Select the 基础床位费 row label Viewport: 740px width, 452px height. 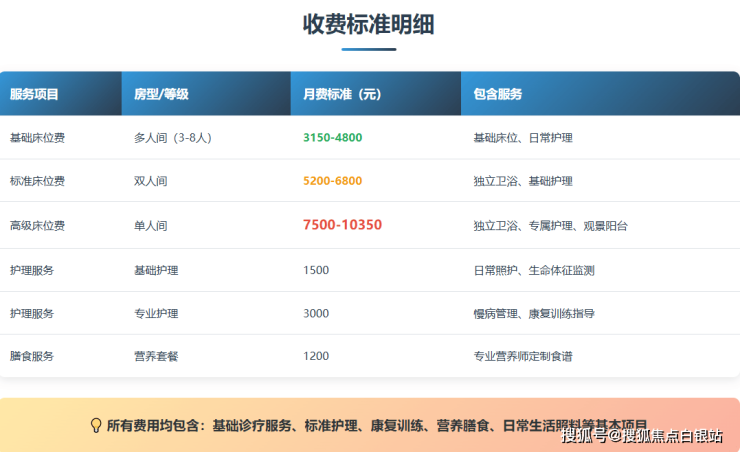coord(37,138)
